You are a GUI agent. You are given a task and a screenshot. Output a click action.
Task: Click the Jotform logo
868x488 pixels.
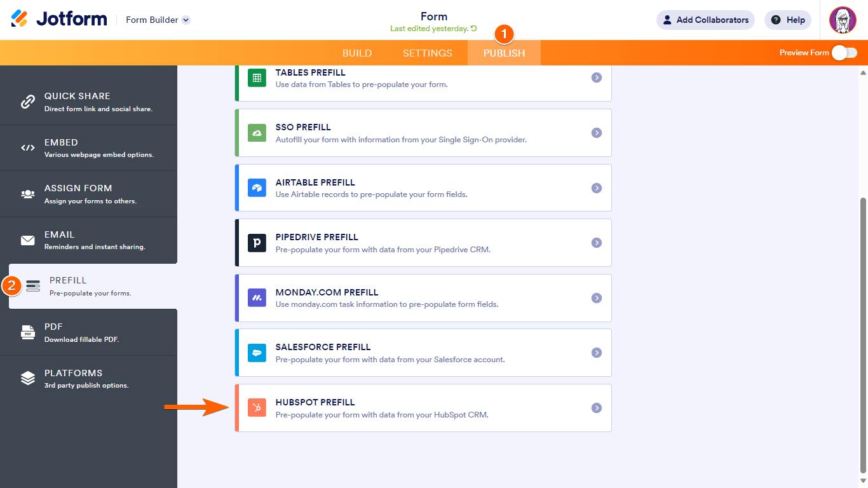click(x=59, y=19)
